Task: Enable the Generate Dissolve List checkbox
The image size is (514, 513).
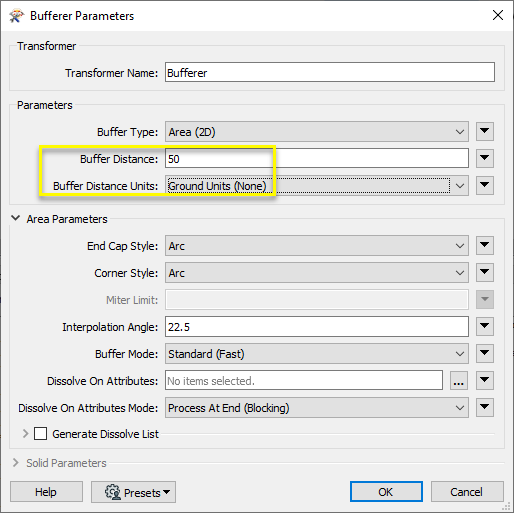Action: click(x=40, y=434)
